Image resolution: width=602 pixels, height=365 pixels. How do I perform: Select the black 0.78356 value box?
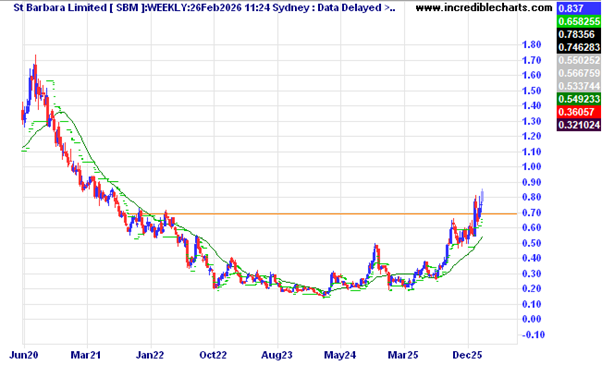pyautogui.click(x=579, y=34)
